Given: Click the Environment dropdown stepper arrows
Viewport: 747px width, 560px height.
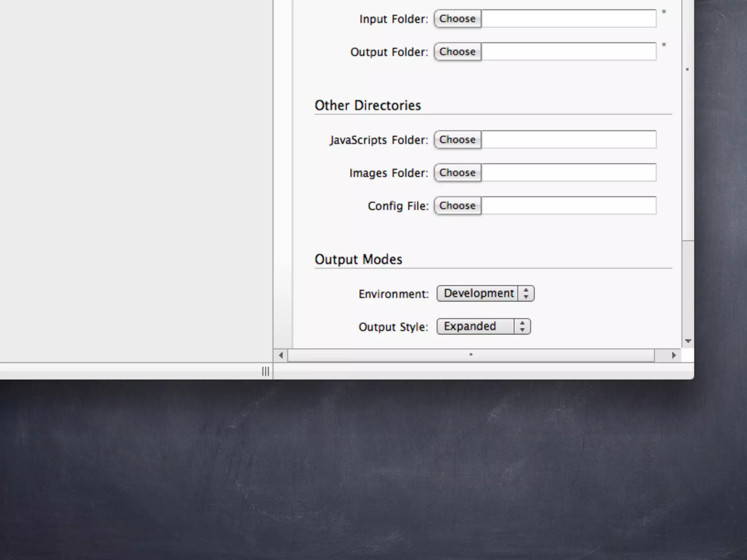Looking at the screenshot, I should 526,293.
